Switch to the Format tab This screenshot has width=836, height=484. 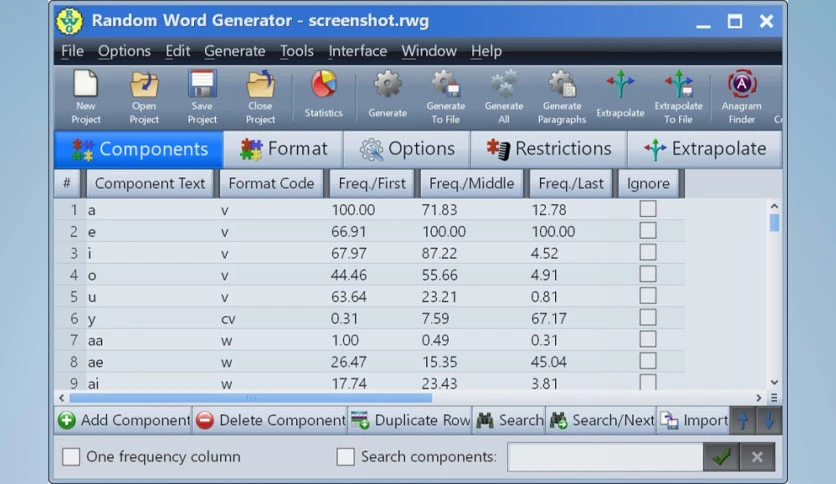[x=283, y=149]
